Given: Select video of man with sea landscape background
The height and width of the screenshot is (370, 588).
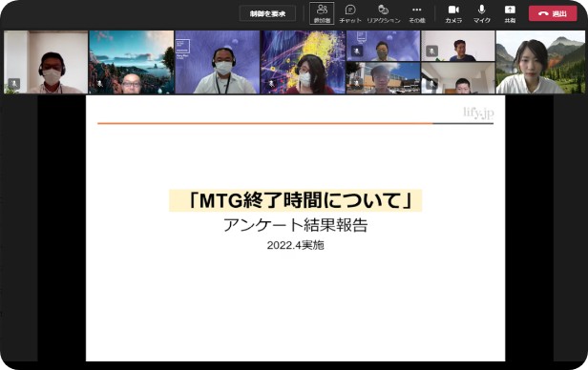Looking at the screenshot, I should [132, 62].
